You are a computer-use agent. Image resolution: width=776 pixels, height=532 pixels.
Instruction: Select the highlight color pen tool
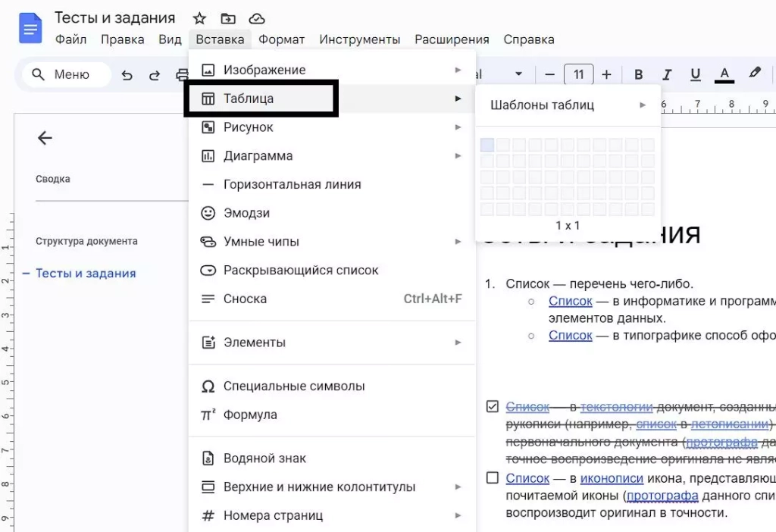[x=754, y=74]
